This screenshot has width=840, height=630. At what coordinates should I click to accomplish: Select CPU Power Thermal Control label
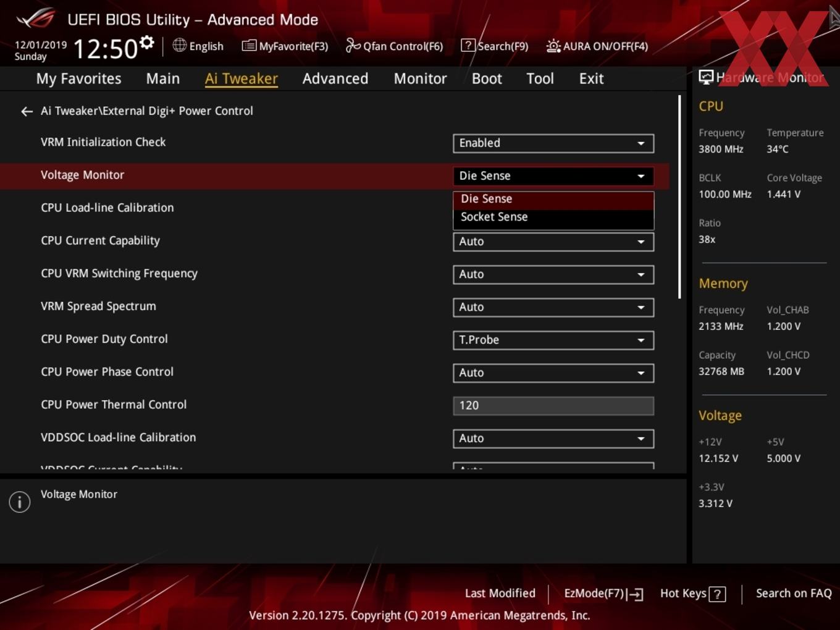[114, 405]
